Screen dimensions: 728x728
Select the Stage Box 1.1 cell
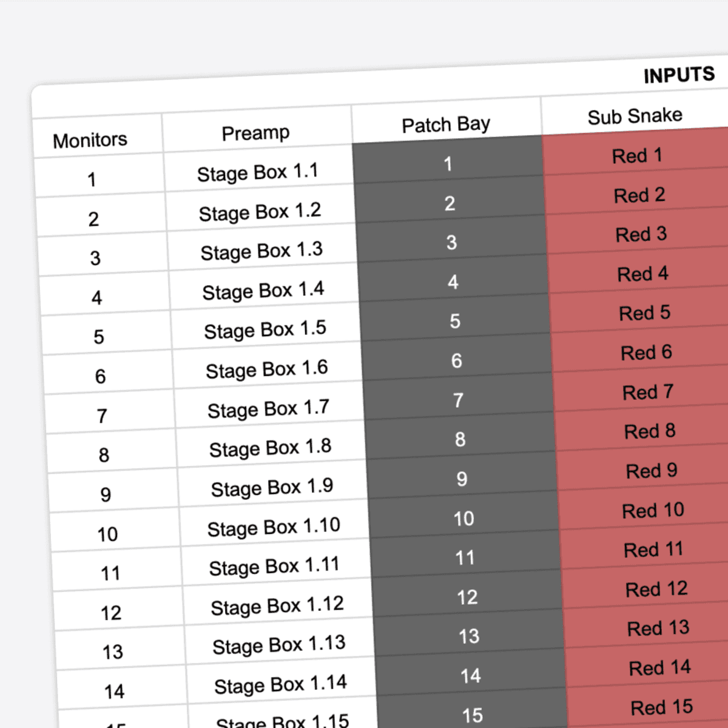258,173
